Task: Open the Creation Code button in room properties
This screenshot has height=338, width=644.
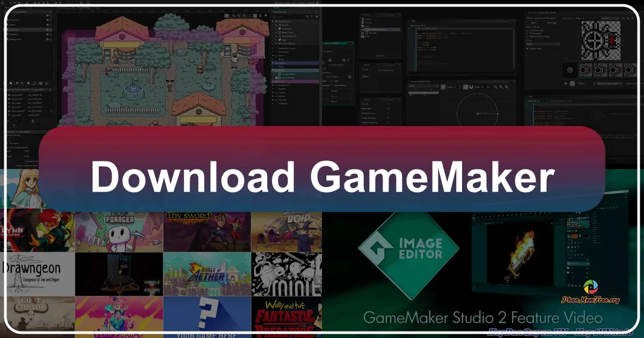Action: click(32, 160)
